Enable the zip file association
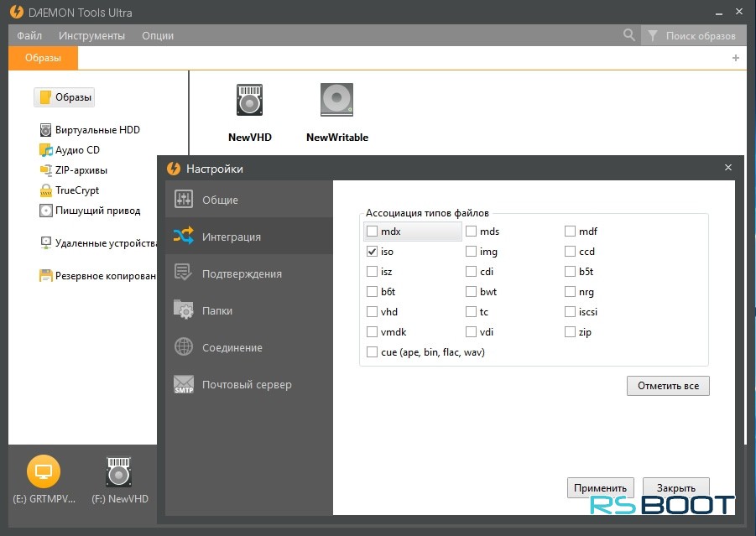756x536 pixels. pyautogui.click(x=570, y=331)
